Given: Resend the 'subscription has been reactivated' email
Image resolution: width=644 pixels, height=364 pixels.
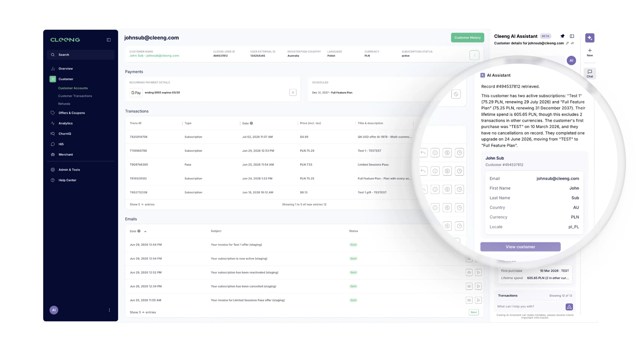Looking at the screenshot, I should pos(478,272).
